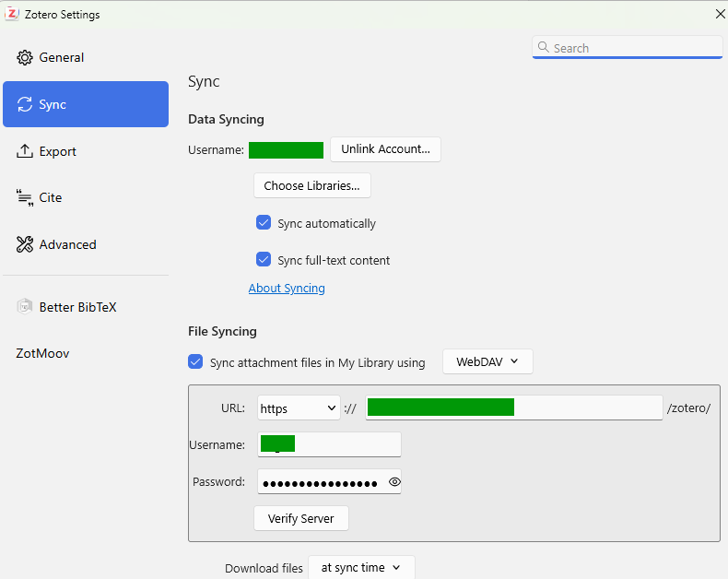Toggle Sync full-text content checkbox
The height and width of the screenshot is (579, 728).
tap(264, 259)
